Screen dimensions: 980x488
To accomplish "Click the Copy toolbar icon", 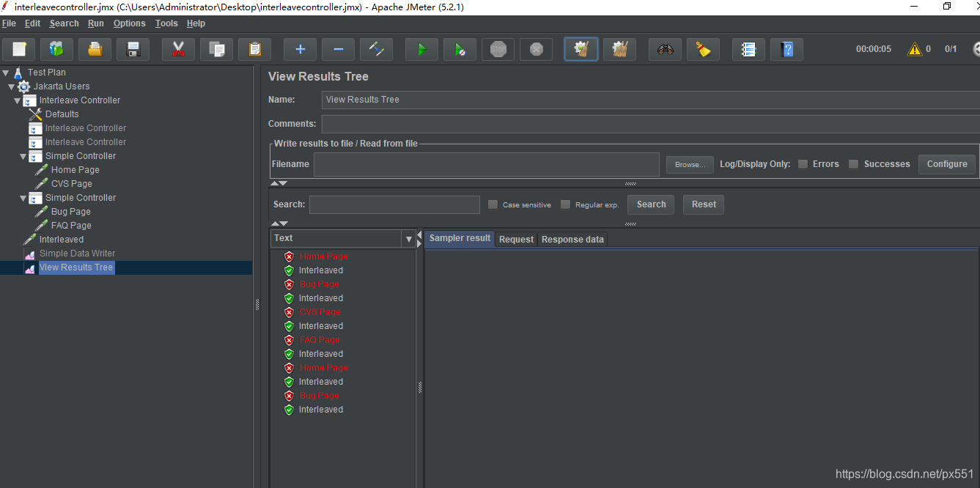I will coord(216,49).
